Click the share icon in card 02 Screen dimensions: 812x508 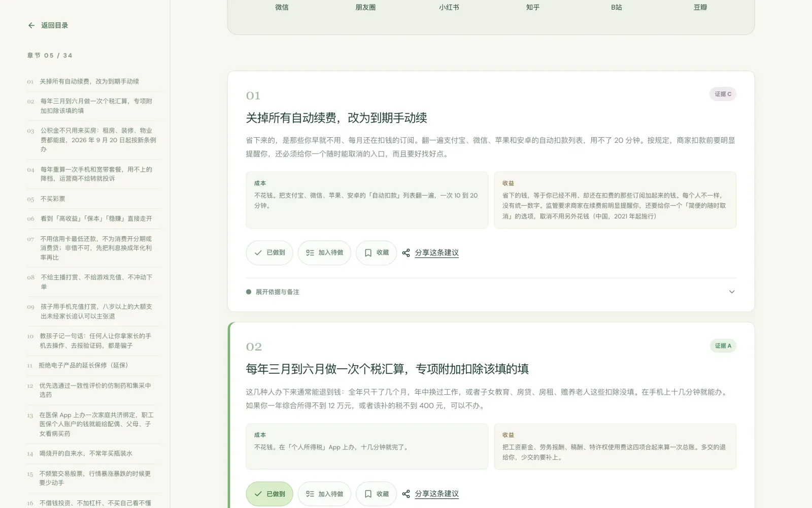tap(406, 494)
